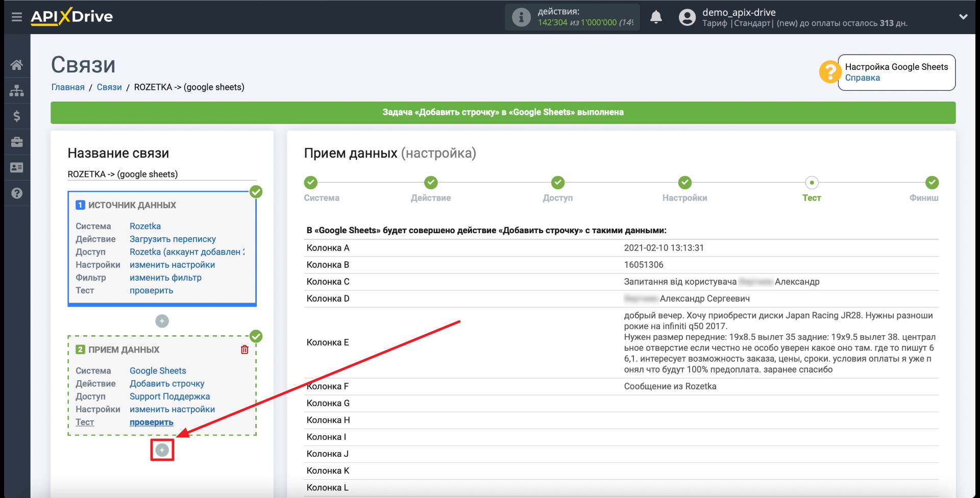Open notifications bell
This screenshot has height=498, width=980.
(x=656, y=17)
